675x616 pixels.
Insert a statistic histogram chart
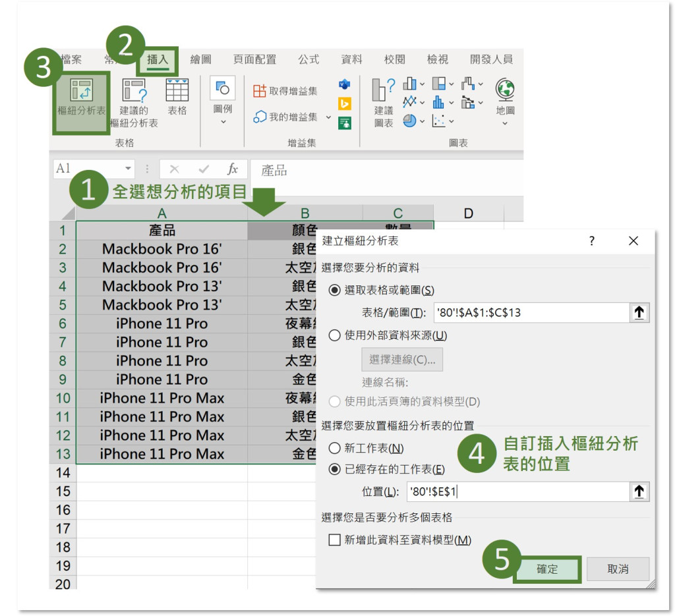pos(438,102)
